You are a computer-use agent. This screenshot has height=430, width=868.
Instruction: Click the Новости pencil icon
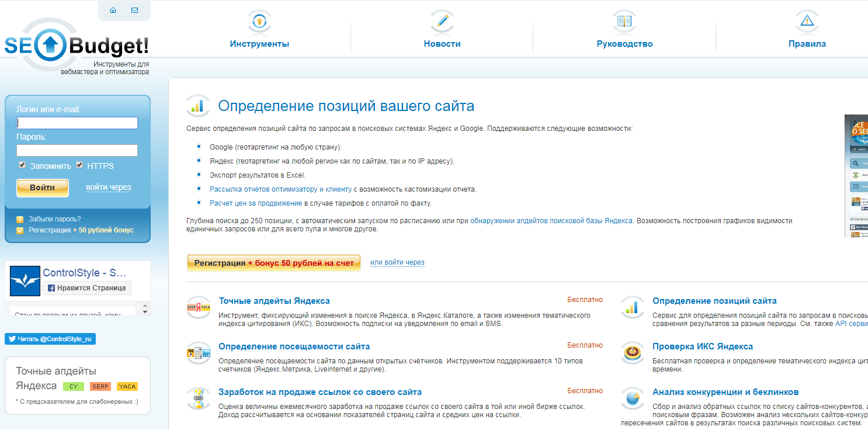[x=442, y=22]
